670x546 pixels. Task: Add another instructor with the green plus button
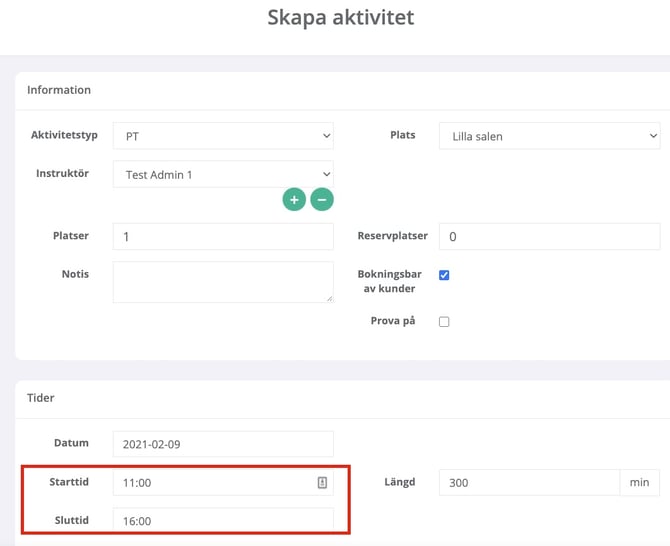(x=294, y=200)
